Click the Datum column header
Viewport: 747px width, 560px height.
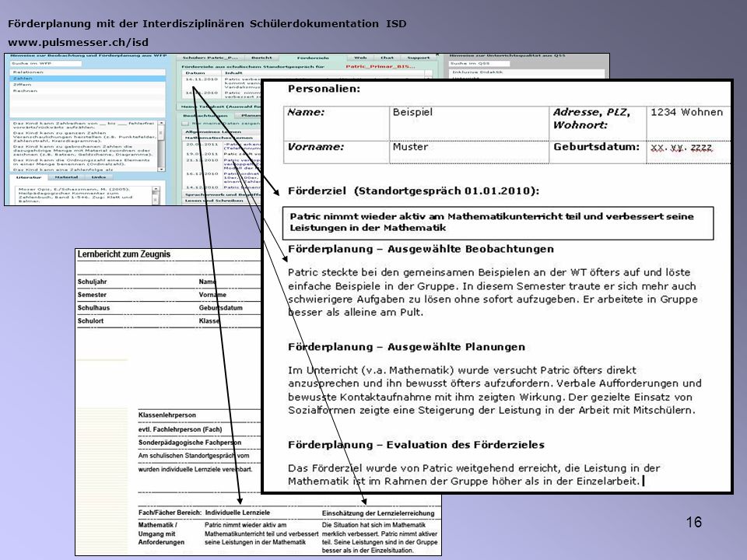(203, 73)
